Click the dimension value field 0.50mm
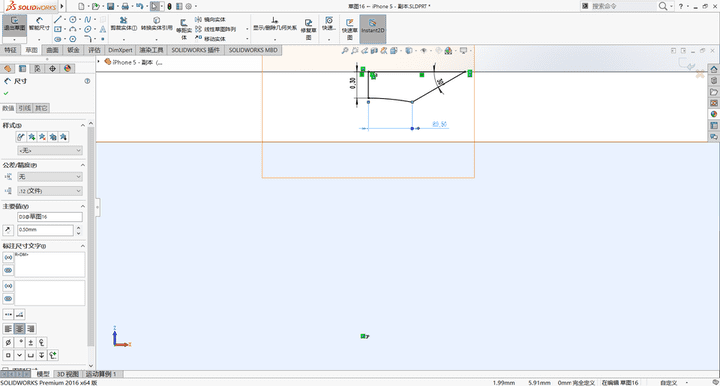 pos(45,230)
